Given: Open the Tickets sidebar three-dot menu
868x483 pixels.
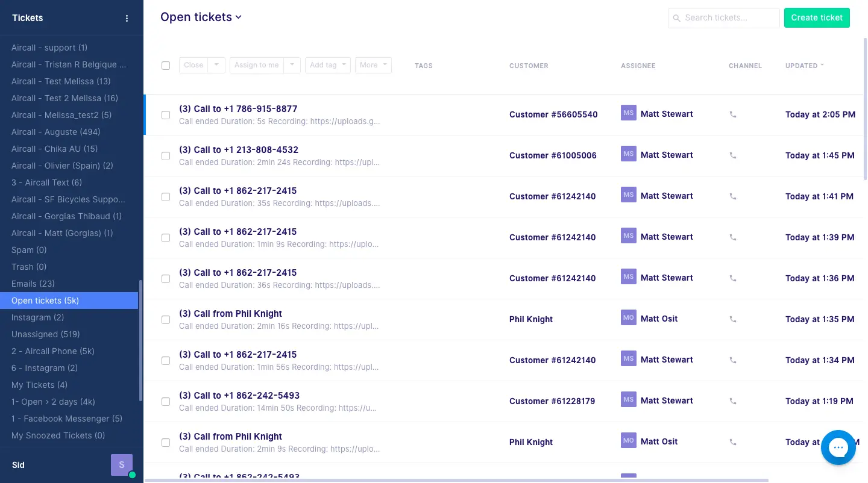Looking at the screenshot, I should pyautogui.click(x=127, y=18).
